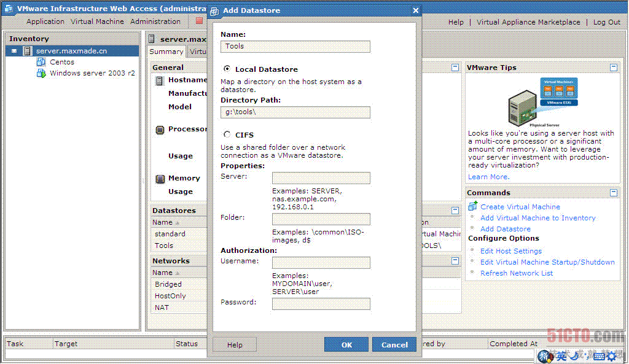Click the Memory icon in General panel
This screenshot has width=629, height=364.
(160, 179)
